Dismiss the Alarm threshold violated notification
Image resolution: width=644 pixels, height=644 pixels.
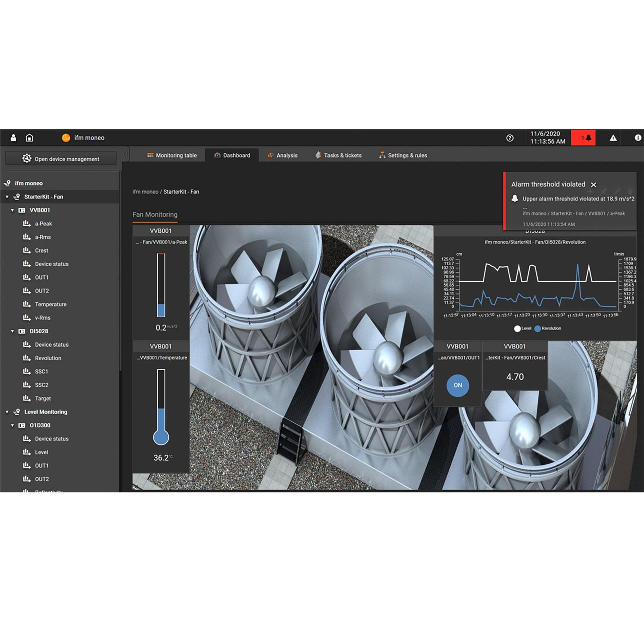[593, 184]
